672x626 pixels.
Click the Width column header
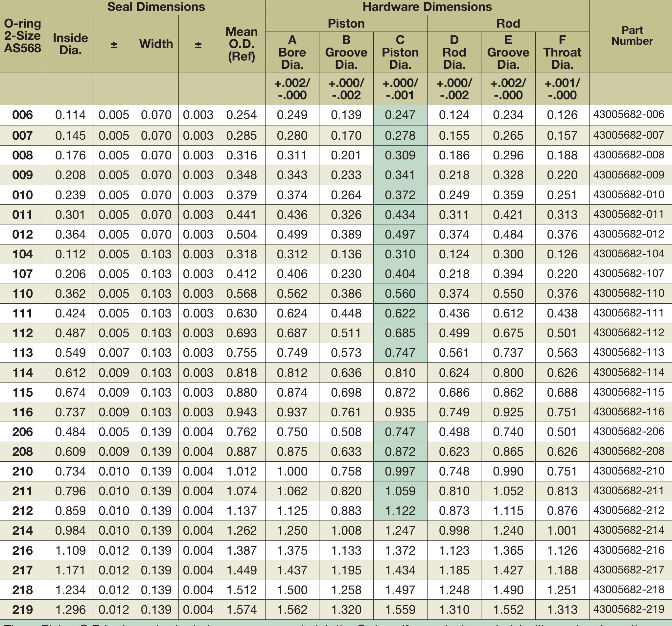156,44
